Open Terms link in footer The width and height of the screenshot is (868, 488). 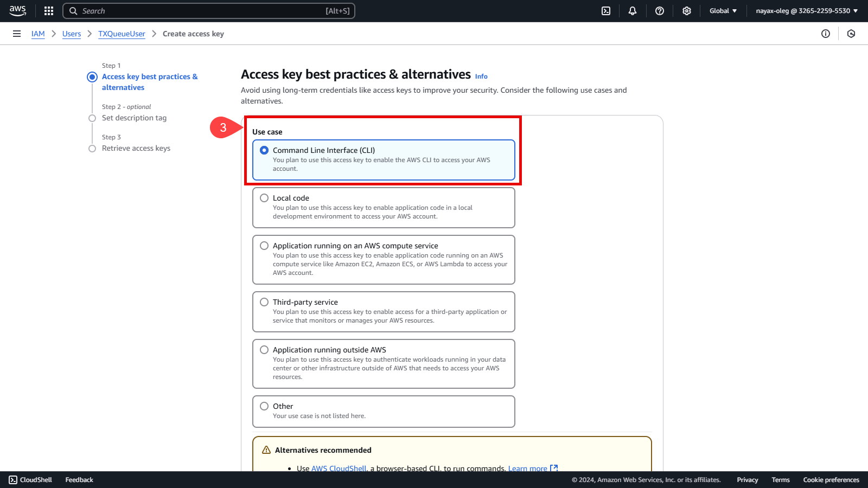781,480
